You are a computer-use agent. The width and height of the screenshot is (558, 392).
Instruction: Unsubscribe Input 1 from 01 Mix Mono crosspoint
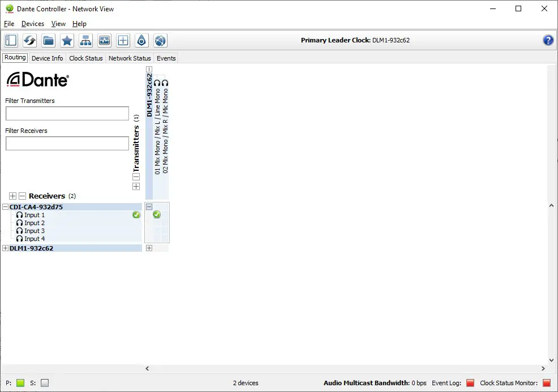[157, 214]
